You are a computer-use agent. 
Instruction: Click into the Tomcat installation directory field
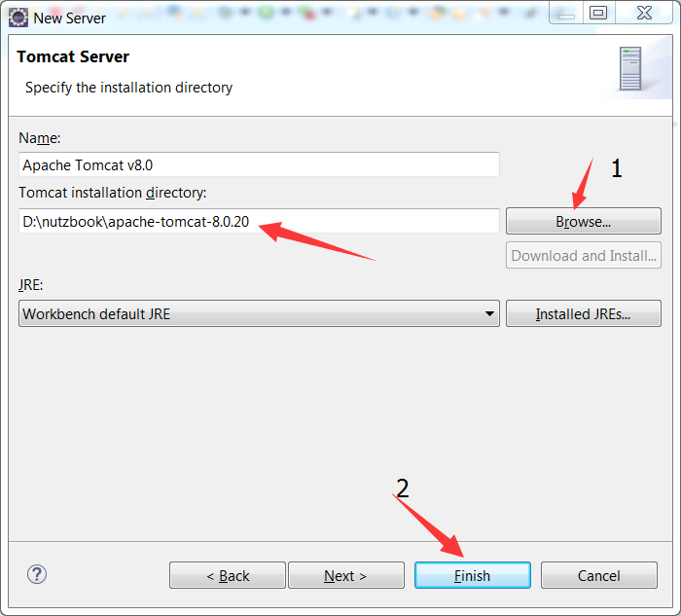(259, 221)
